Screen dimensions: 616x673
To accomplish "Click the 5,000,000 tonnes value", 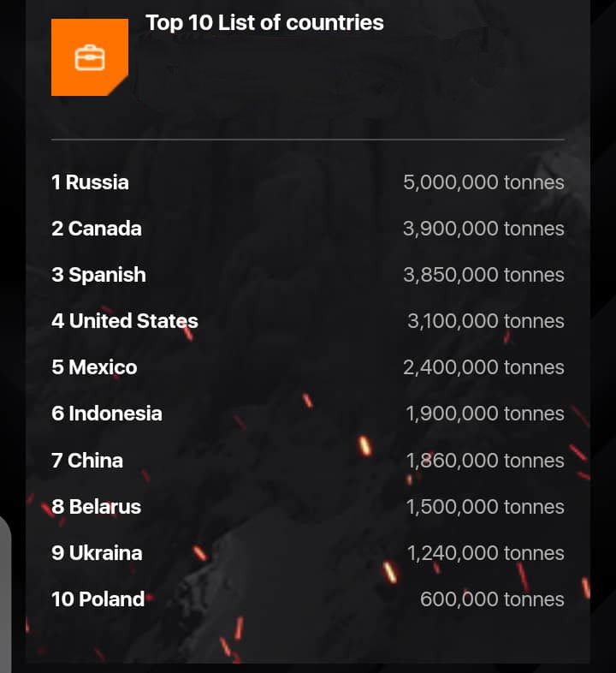I will (483, 182).
